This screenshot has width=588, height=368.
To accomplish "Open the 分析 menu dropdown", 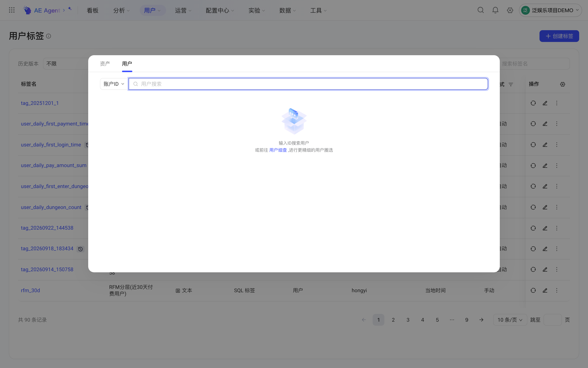I will coord(121,10).
